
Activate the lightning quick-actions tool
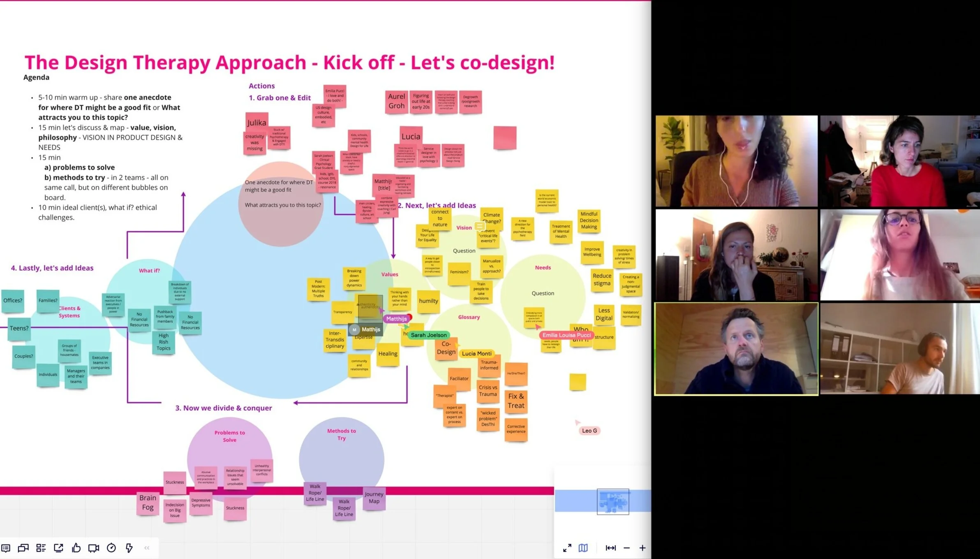pyautogui.click(x=129, y=547)
